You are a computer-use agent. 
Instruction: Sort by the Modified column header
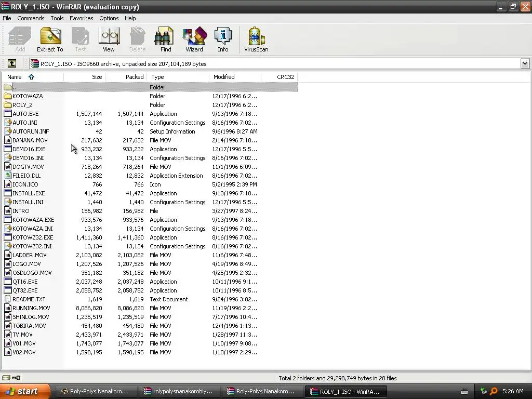(x=235, y=77)
